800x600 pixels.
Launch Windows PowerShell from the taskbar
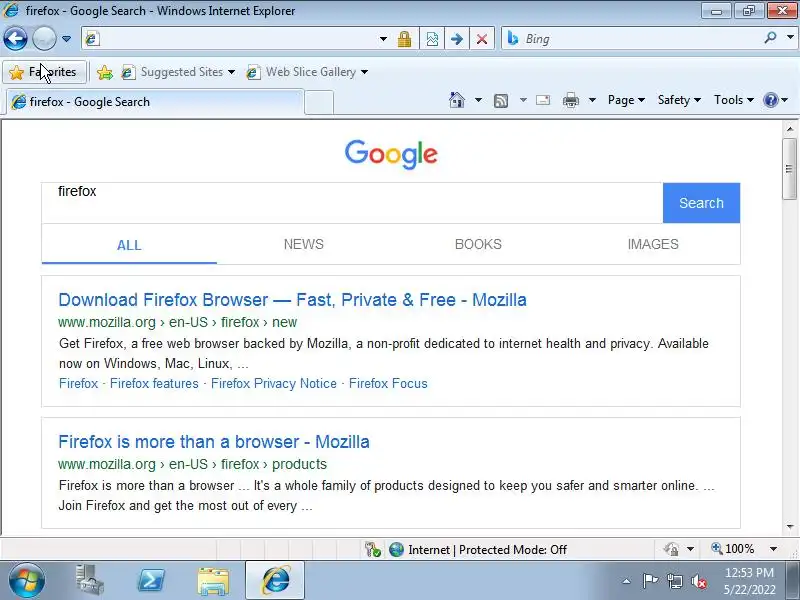point(152,581)
